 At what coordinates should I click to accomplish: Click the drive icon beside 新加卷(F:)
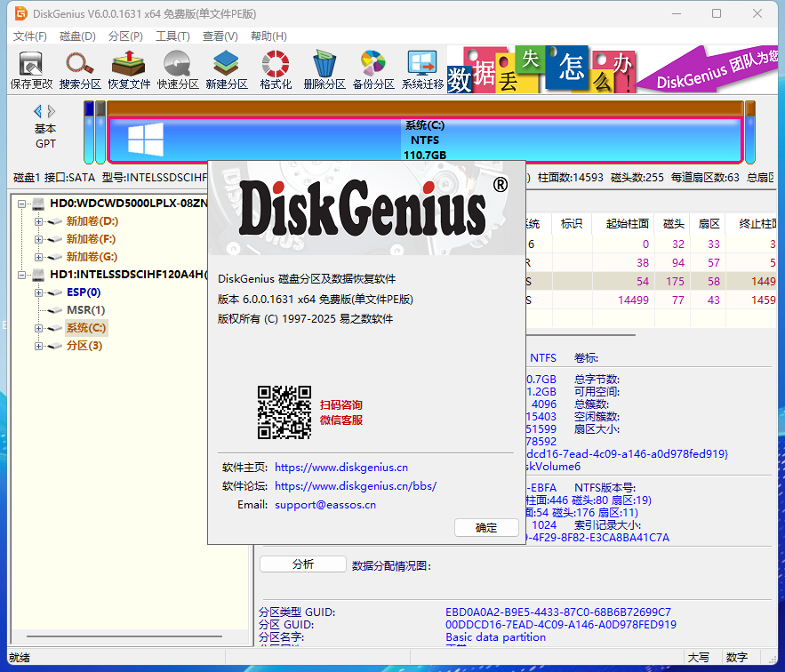pos(55,239)
